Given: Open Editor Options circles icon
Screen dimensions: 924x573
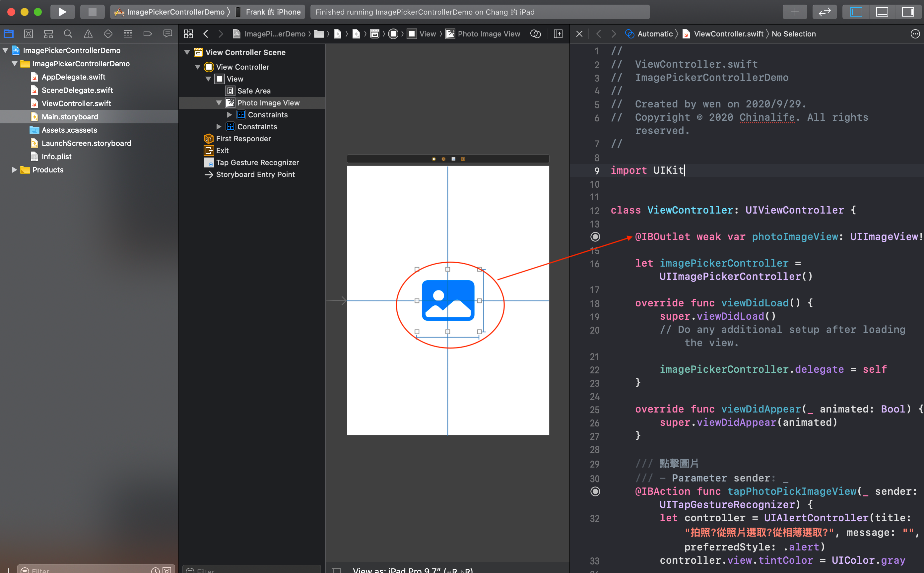Looking at the screenshot, I should point(535,34).
